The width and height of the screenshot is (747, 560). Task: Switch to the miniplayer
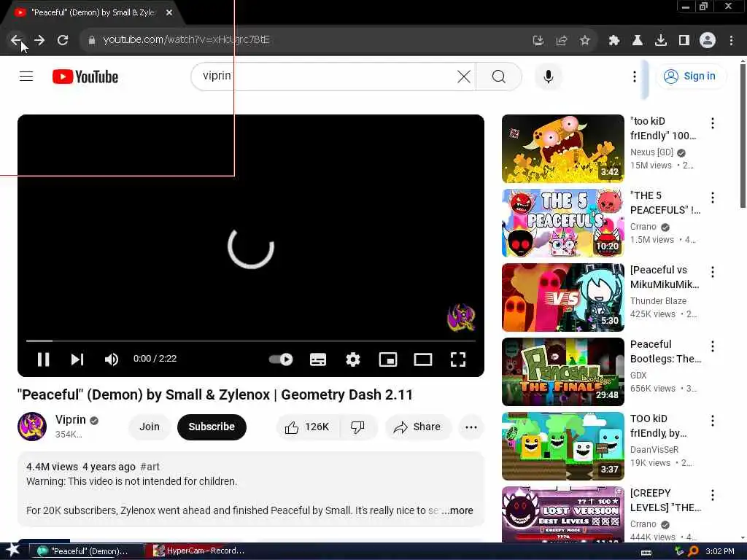(x=388, y=359)
